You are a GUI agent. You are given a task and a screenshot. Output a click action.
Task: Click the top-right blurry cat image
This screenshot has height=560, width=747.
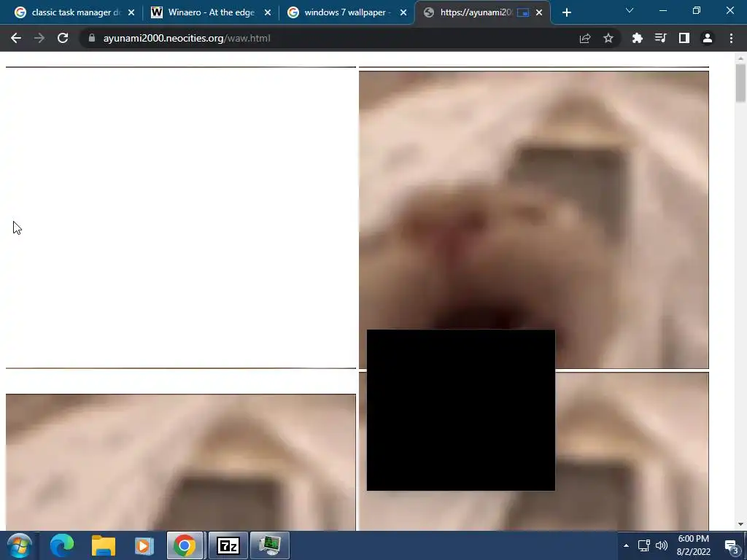coord(533,219)
